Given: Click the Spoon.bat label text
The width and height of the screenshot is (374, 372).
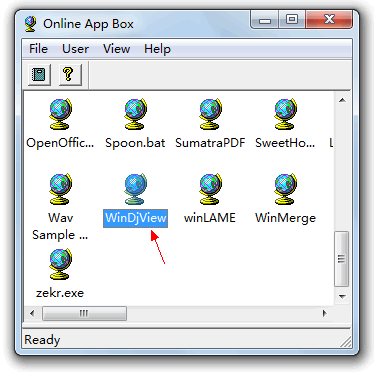Looking at the screenshot, I should click(x=135, y=143).
